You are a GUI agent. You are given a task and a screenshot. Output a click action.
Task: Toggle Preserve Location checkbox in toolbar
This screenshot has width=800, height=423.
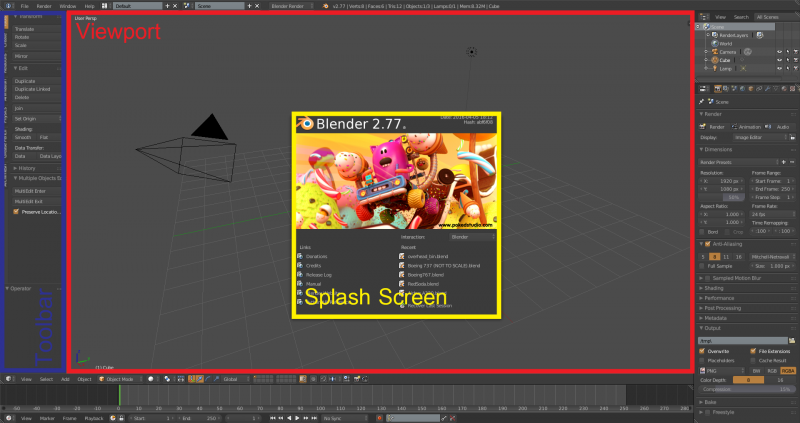point(16,211)
